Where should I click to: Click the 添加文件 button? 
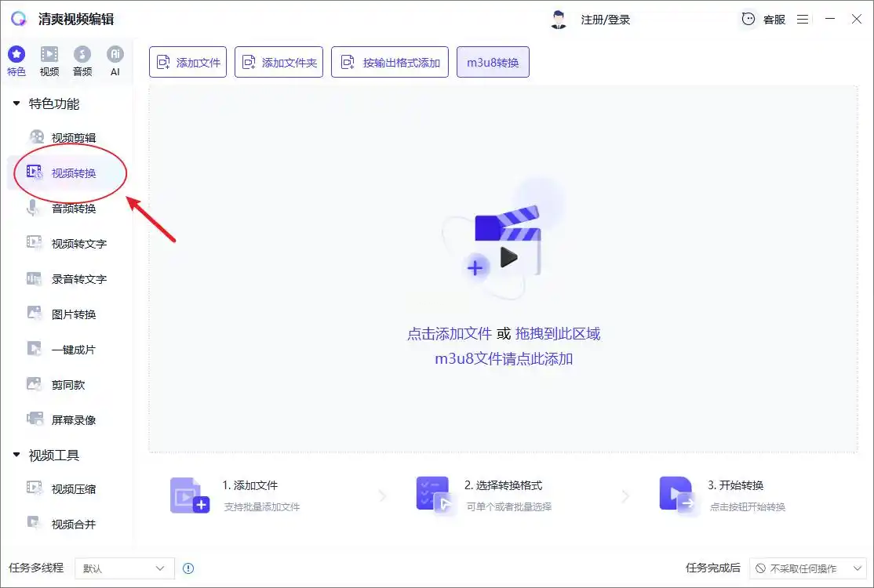[188, 62]
